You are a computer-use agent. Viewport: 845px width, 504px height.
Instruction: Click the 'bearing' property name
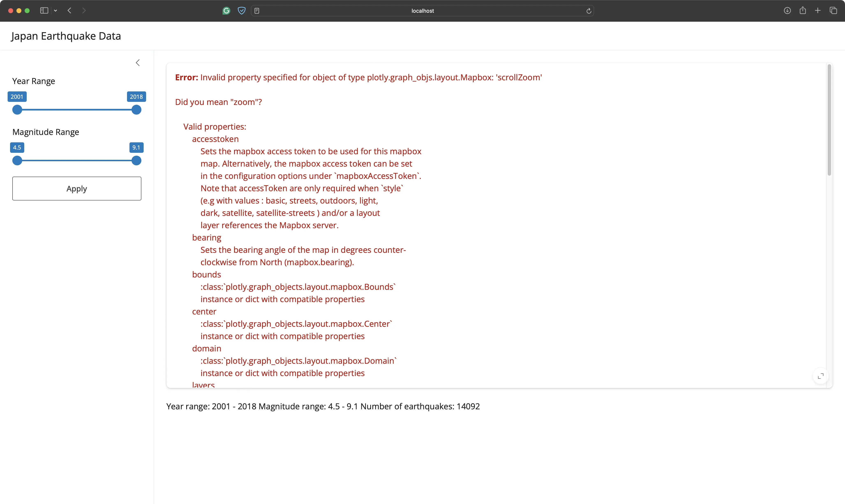point(207,237)
